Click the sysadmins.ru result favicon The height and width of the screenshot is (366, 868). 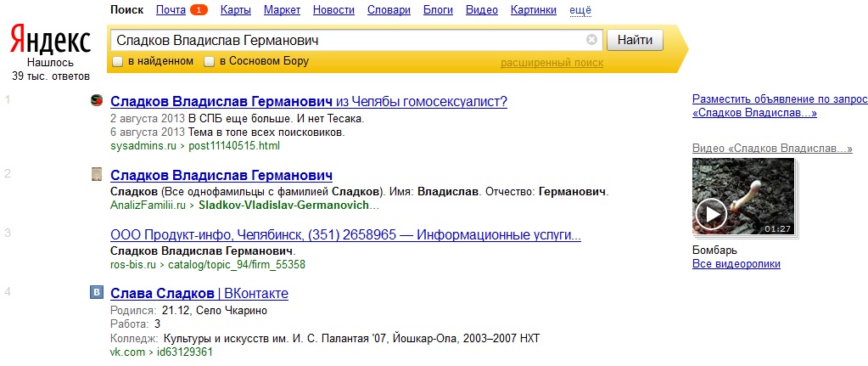[x=97, y=101]
